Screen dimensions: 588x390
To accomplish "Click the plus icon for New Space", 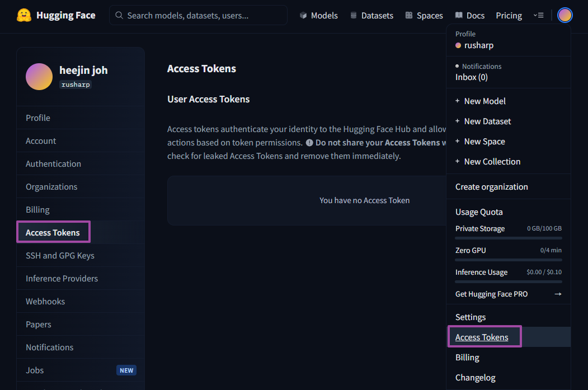I will (458, 141).
